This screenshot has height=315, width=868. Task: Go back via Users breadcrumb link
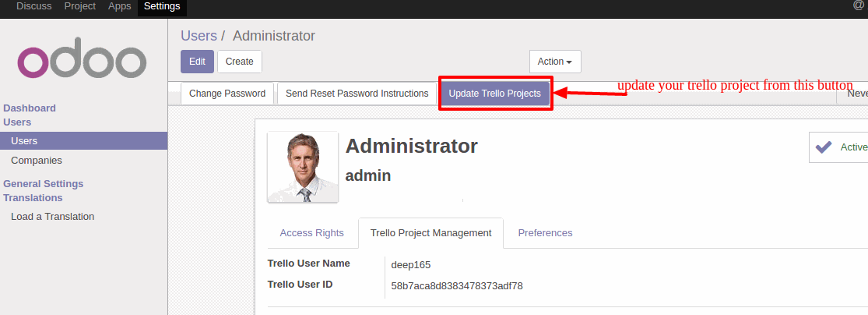click(x=199, y=36)
